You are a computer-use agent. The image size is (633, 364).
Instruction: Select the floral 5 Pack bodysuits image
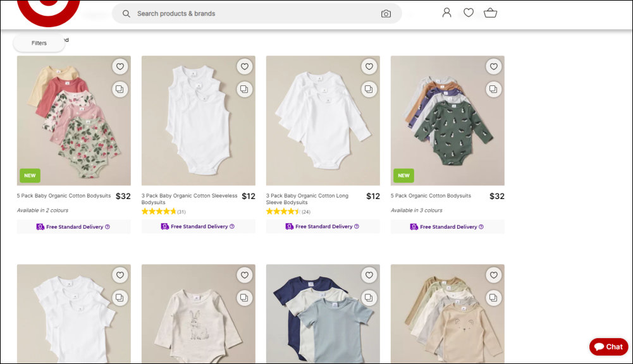click(x=74, y=120)
